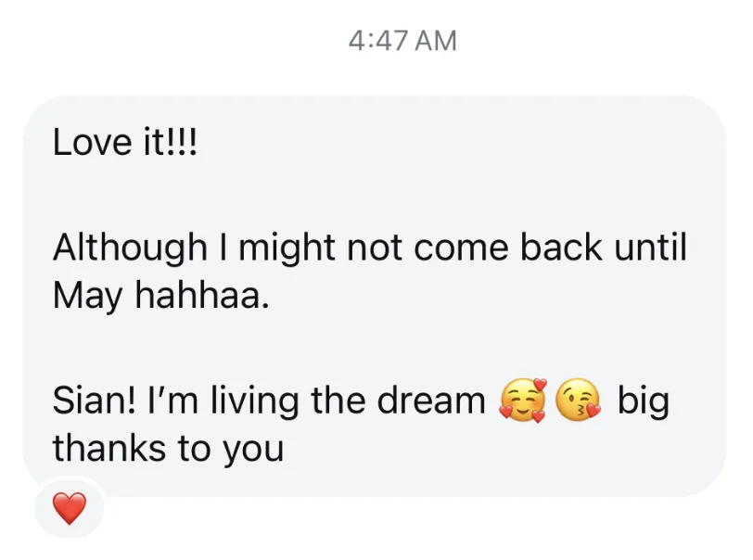Viewport: 753px width, 560px height.
Task: Click the word "the" before "dream"
Action: pyautogui.click(x=338, y=401)
